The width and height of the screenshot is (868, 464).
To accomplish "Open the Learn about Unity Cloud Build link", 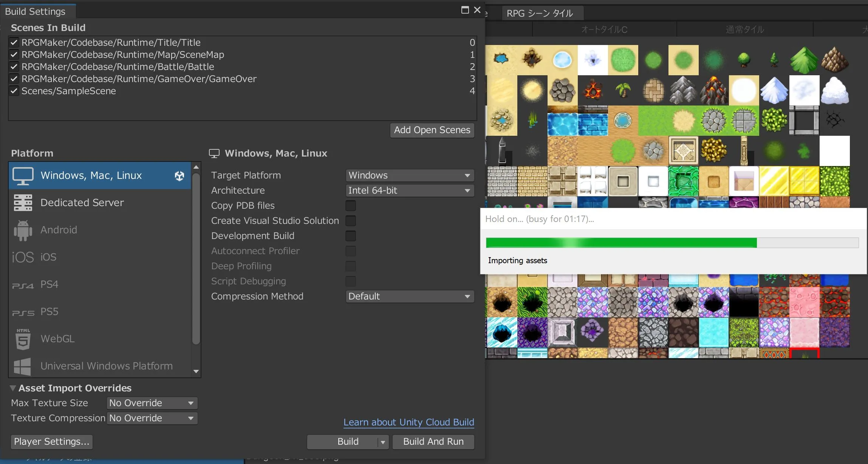I will (408, 422).
